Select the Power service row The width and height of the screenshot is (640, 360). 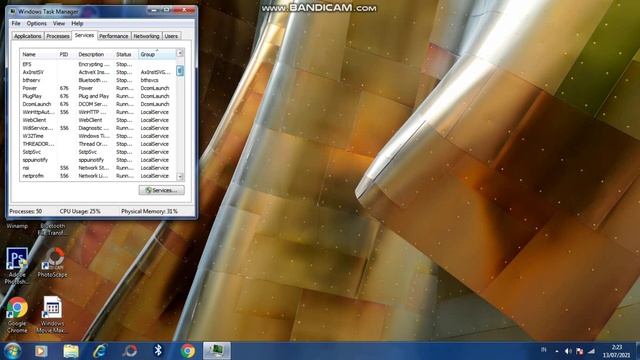(x=98, y=88)
